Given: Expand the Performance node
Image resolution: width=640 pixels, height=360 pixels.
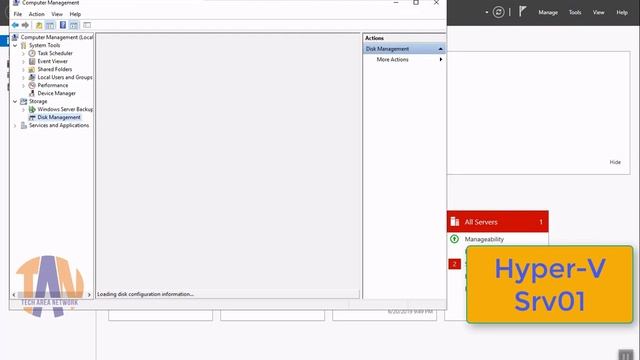Looking at the screenshot, I should point(23,85).
